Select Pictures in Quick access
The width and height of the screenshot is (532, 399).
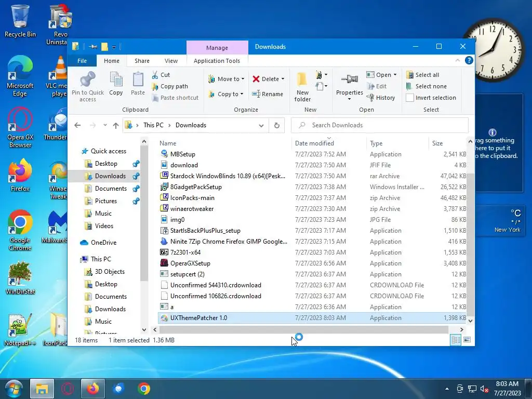tap(106, 201)
